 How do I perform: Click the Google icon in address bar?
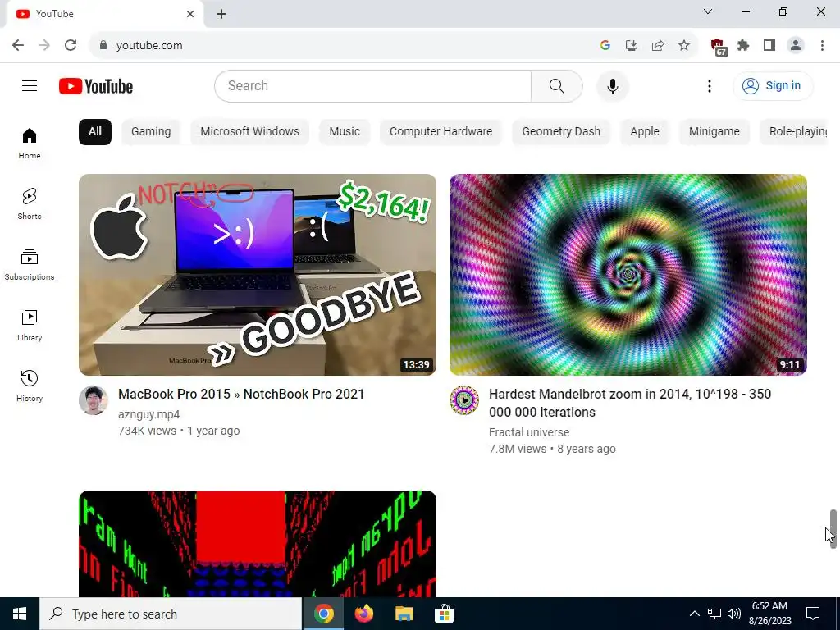pos(605,45)
